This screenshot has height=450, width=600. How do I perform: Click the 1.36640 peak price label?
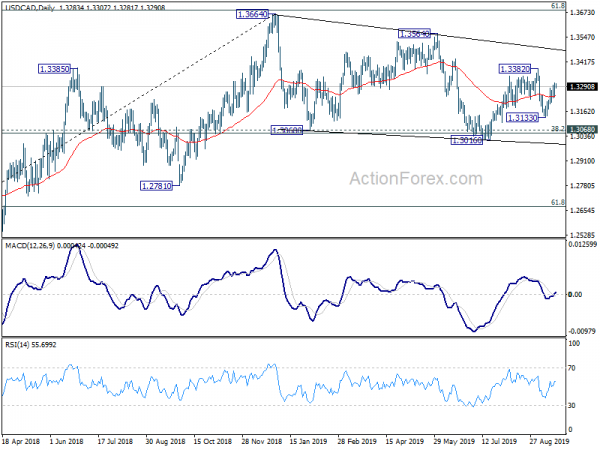(x=252, y=15)
